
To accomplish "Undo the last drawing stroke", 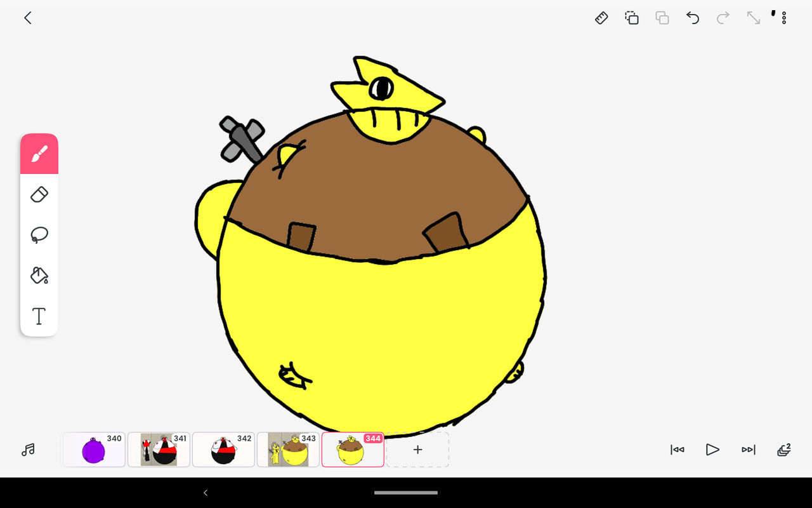I will (693, 18).
